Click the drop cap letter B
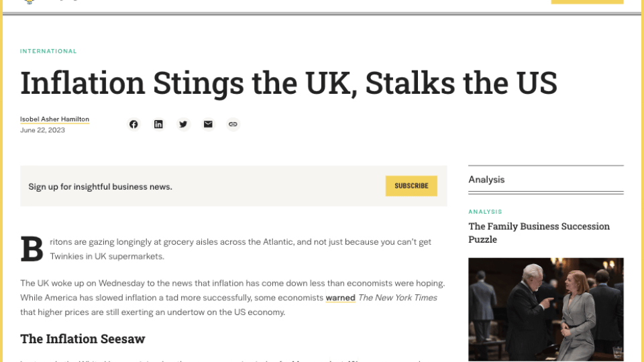Image resolution: width=644 pixels, height=362 pixels. [x=32, y=249]
